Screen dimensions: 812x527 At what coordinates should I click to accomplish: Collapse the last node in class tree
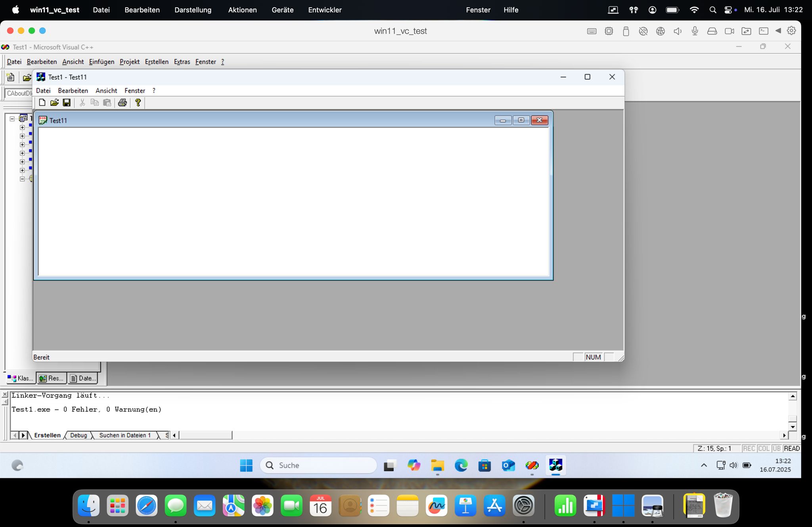coord(22,179)
